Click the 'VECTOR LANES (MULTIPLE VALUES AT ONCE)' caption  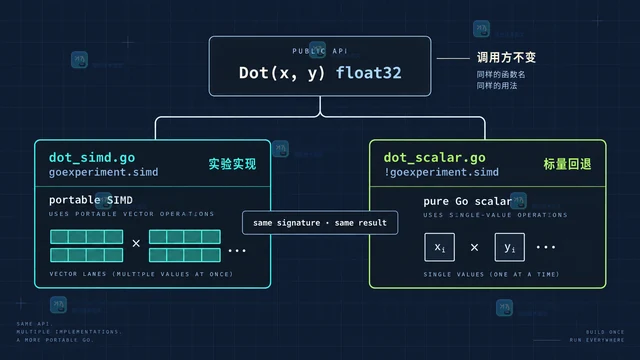141,274
